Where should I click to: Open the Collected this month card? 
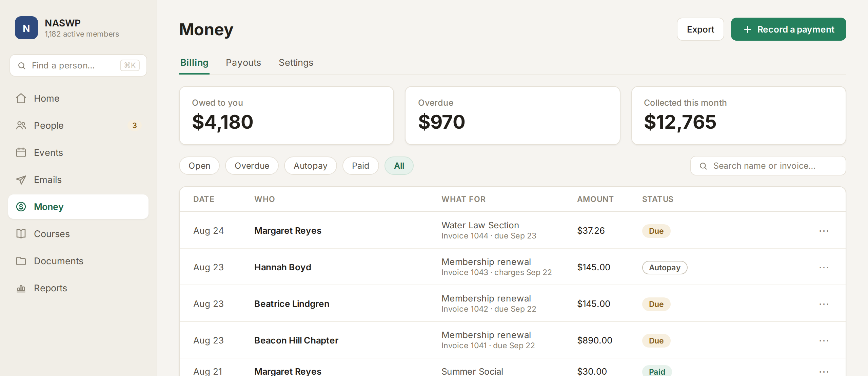click(739, 116)
